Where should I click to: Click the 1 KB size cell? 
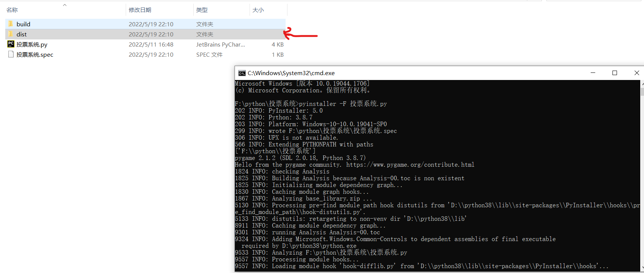coord(278,54)
